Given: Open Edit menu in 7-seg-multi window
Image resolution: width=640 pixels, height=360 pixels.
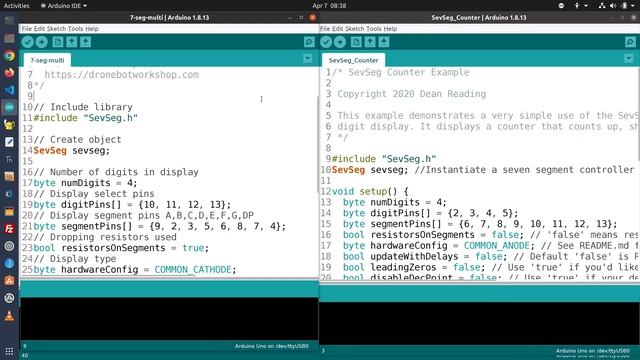Looking at the screenshot, I should pyautogui.click(x=39, y=29).
